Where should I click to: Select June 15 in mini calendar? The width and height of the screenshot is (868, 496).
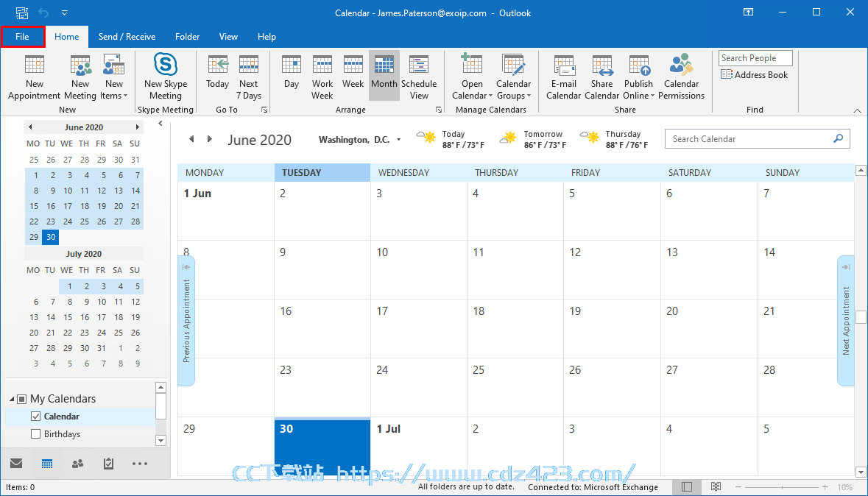click(34, 206)
